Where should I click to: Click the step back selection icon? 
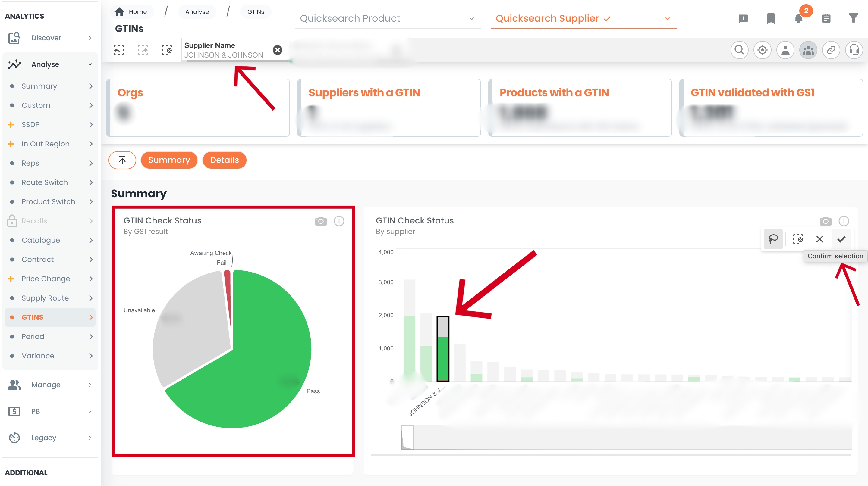click(119, 50)
